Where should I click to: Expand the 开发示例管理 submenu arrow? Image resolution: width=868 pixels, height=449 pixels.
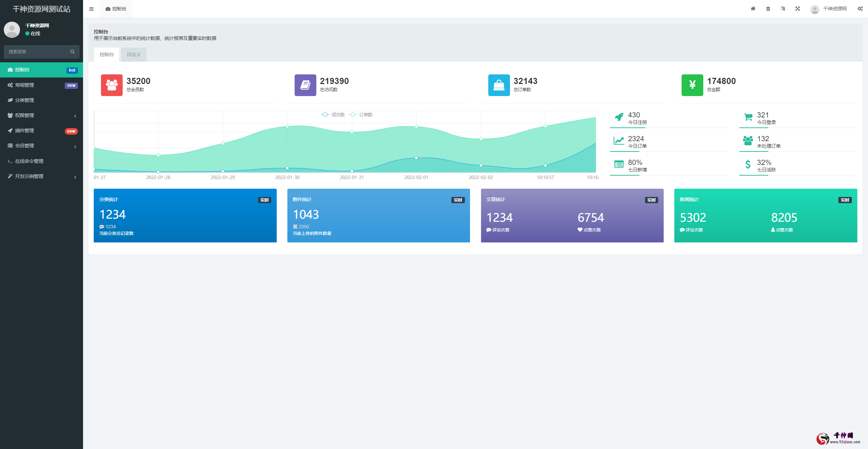pyautogui.click(x=75, y=177)
